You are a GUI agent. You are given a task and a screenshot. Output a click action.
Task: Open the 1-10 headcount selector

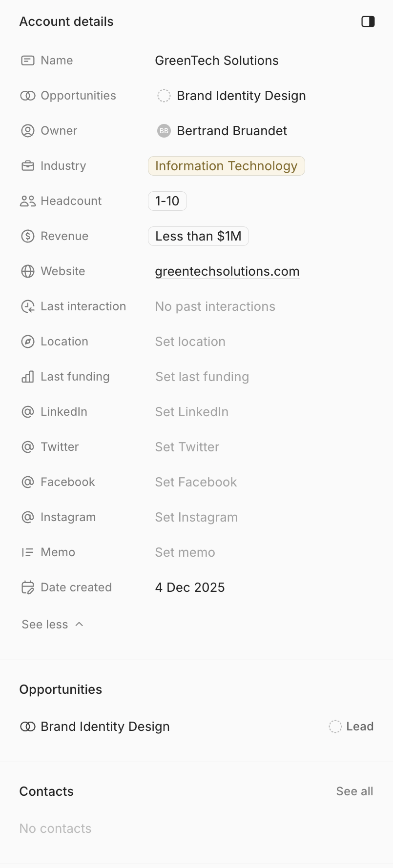point(167,201)
